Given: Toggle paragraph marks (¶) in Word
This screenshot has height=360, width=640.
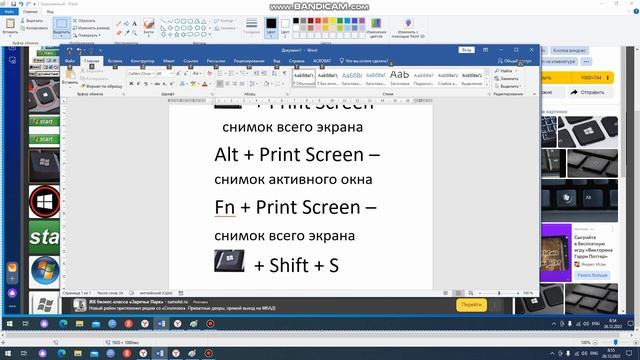Looking at the screenshot, I should 285,73.
